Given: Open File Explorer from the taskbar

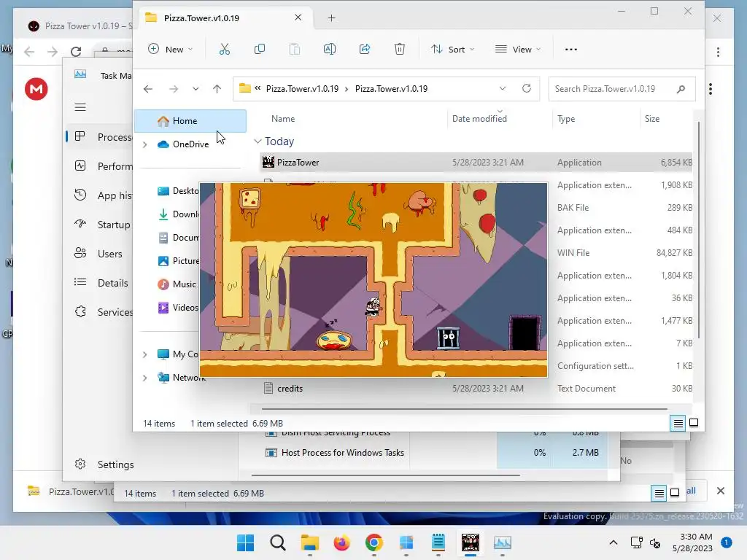Looking at the screenshot, I should 309,542.
